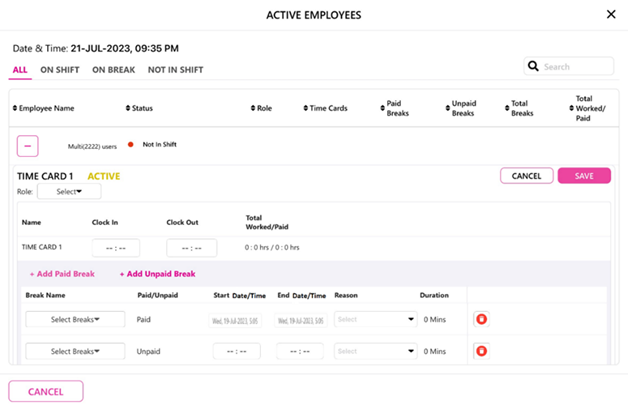Click the Clock In time field

pos(115,248)
